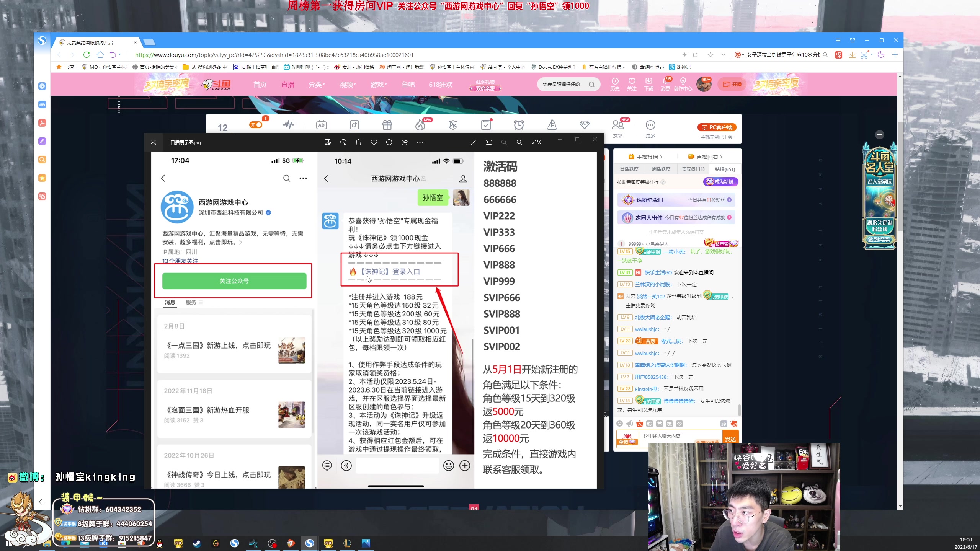Click the browser address bar URL
Screen dimensions: 980x551
point(274,55)
